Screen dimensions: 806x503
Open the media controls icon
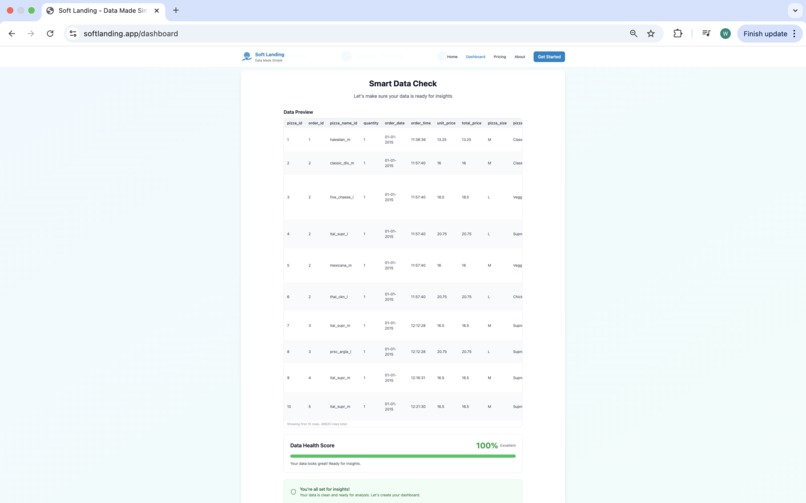pyautogui.click(x=706, y=33)
